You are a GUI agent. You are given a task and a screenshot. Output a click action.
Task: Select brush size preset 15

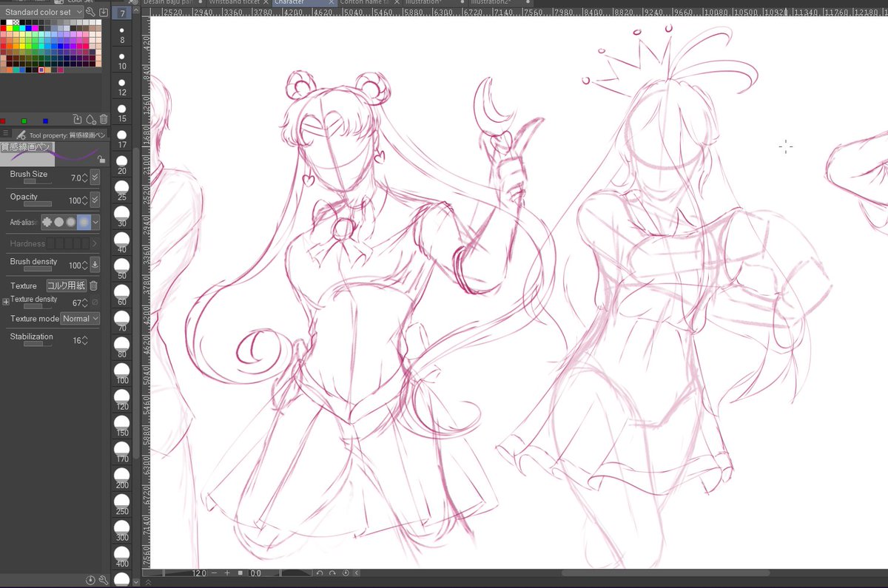click(122, 113)
